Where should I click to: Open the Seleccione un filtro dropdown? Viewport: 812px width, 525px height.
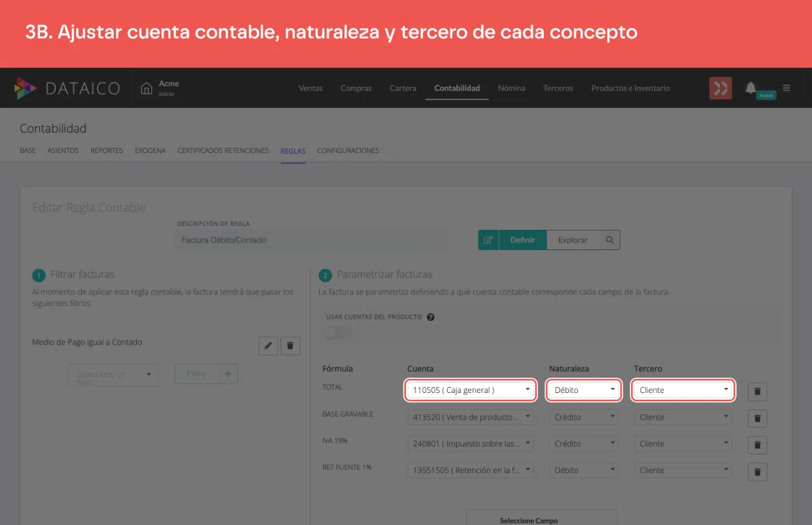point(113,375)
